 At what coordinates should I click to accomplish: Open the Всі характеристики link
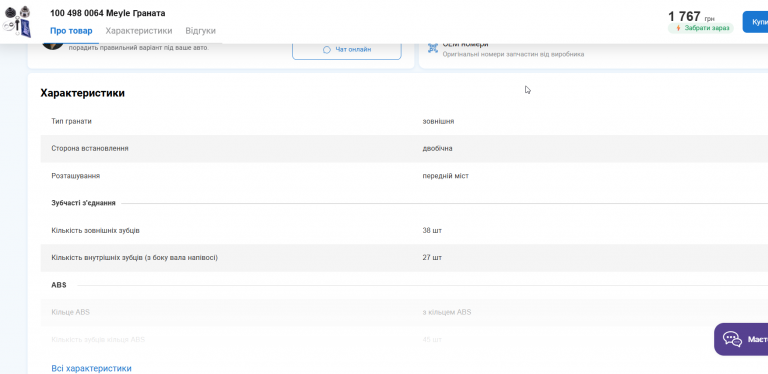91,368
